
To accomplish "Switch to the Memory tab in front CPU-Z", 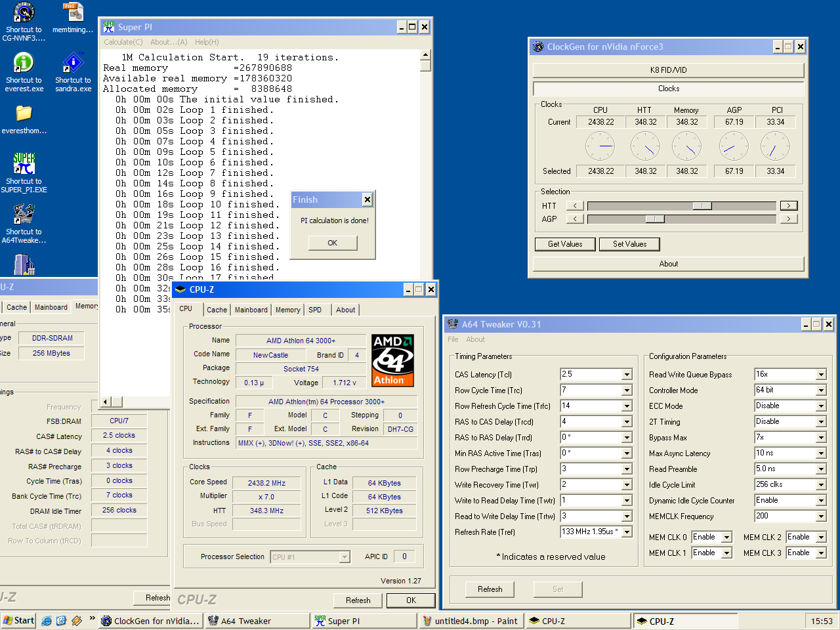I will 288,310.
